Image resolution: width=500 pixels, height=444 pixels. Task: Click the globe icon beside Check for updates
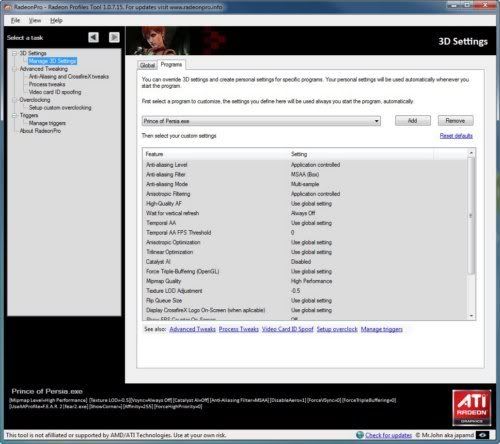360,435
